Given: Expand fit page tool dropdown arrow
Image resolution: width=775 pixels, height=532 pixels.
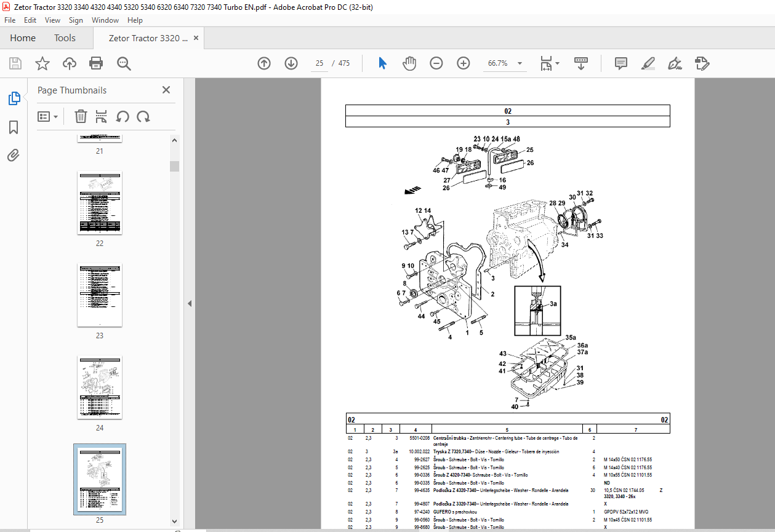Looking at the screenshot, I should coord(558,63).
